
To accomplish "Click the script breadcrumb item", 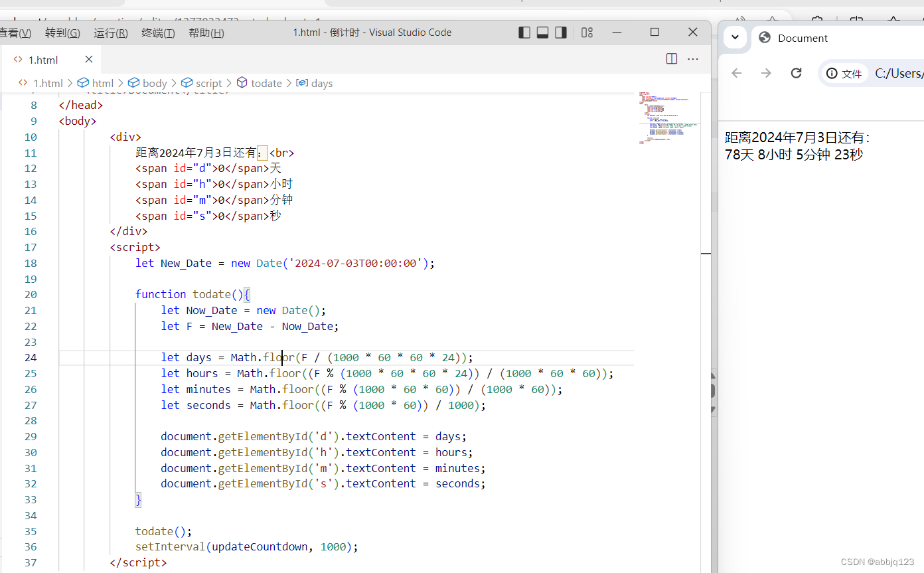I will coord(202,83).
